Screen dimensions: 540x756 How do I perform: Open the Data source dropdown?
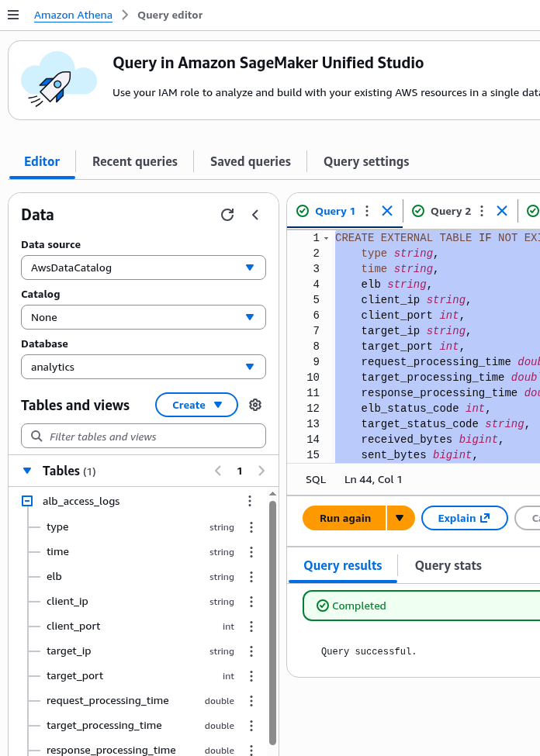coord(144,268)
